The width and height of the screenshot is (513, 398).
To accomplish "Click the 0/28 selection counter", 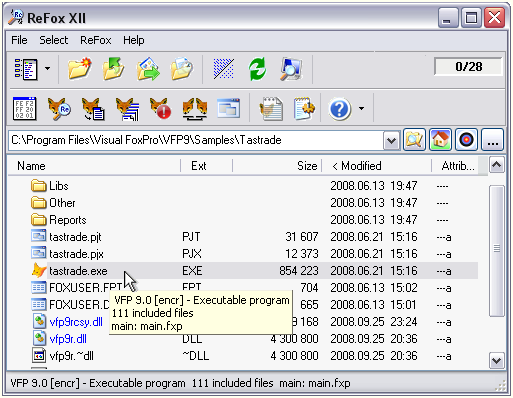I will [468, 67].
